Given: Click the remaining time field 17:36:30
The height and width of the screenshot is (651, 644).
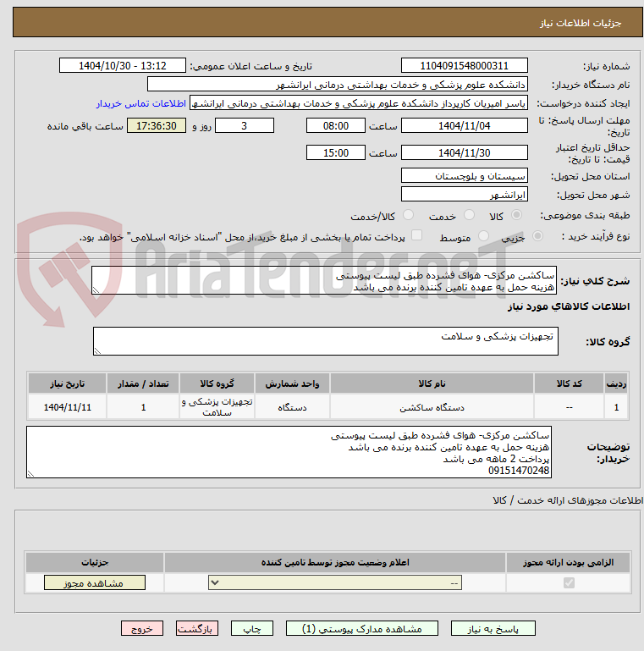Looking at the screenshot, I should click(156, 126).
